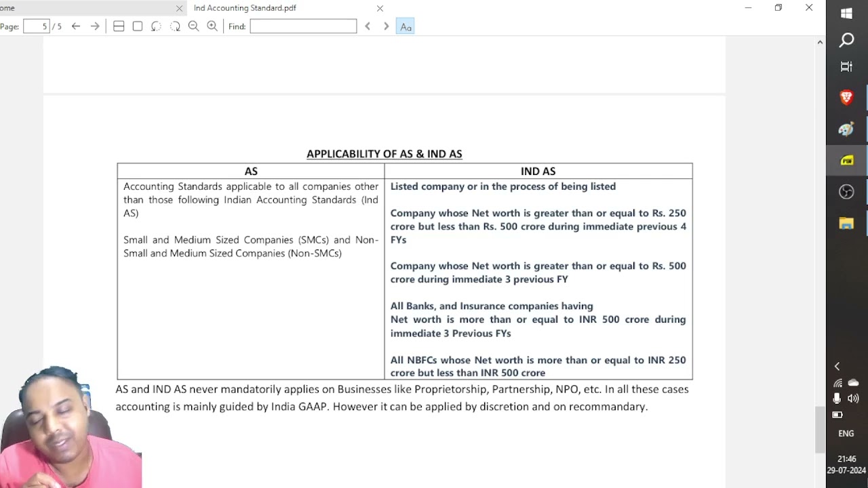Click the IND AS column header
Image resolution: width=868 pixels, height=488 pixels.
[x=538, y=171]
